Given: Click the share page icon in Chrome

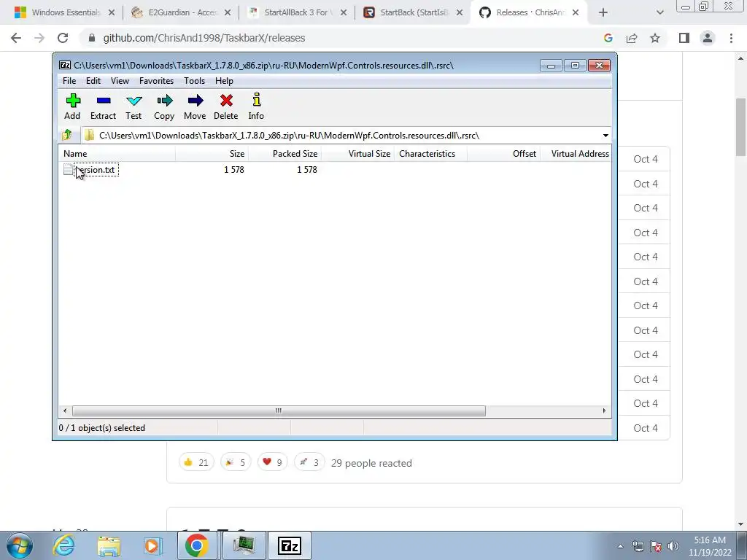Looking at the screenshot, I should [x=632, y=38].
